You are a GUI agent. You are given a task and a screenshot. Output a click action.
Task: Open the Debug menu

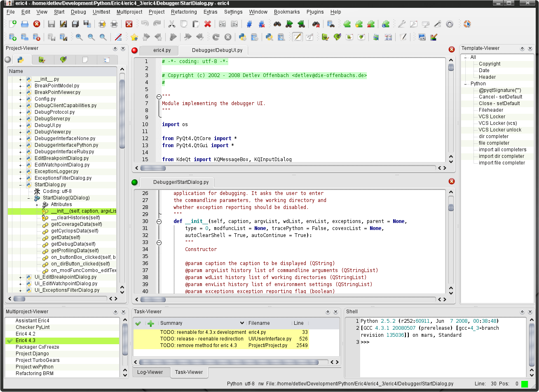point(78,12)
